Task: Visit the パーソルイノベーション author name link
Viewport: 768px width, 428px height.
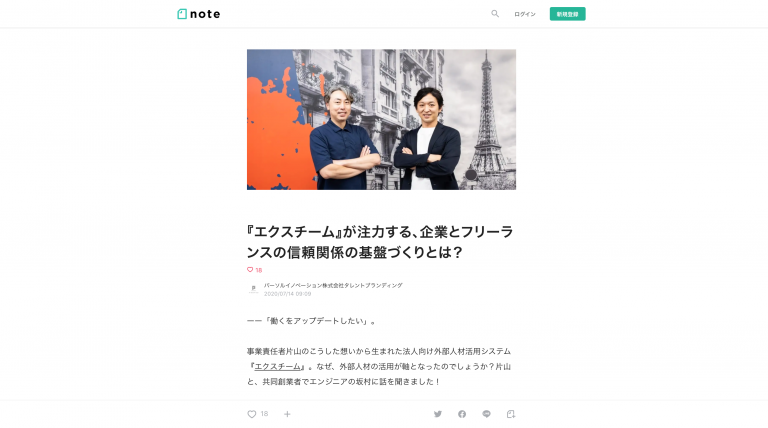Action: coord(333,285)
